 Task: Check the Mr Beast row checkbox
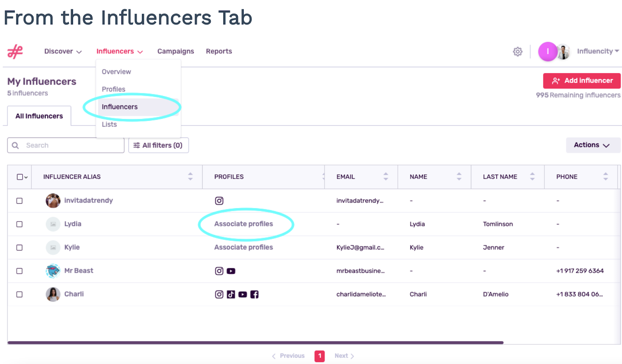tap(19, 271)
